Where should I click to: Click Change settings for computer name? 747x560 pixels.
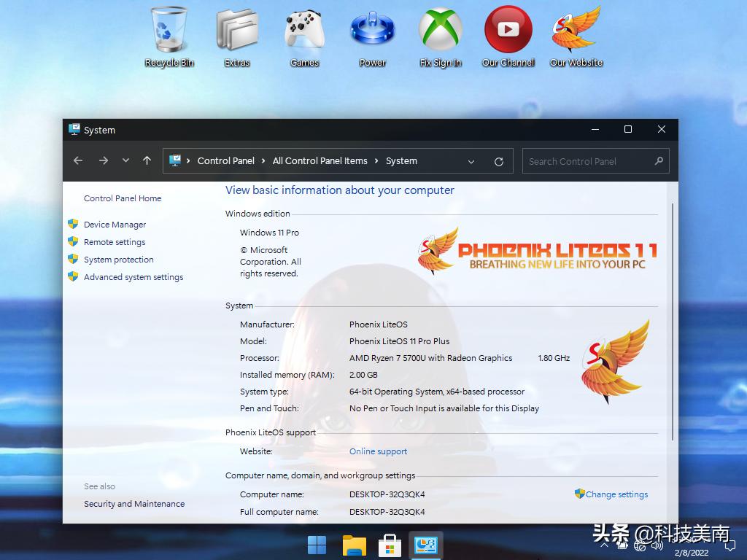616,494
